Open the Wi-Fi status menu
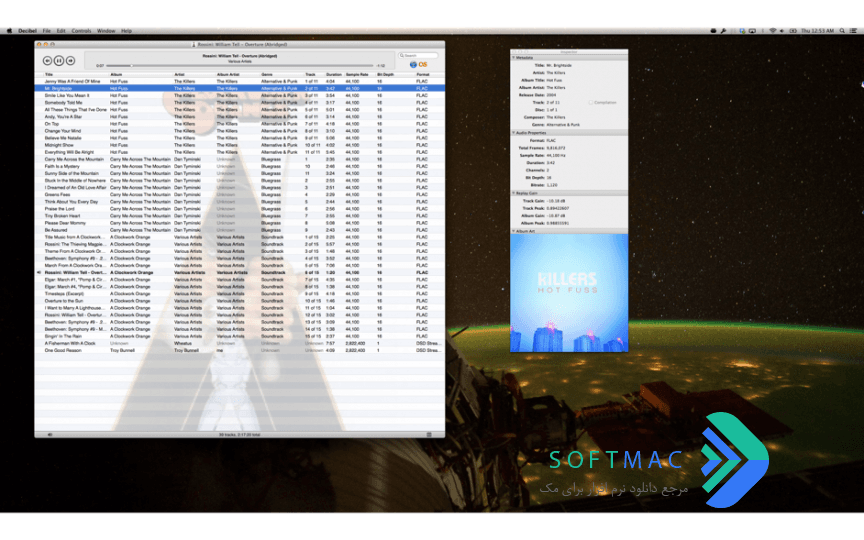 [x=773, y=31]
